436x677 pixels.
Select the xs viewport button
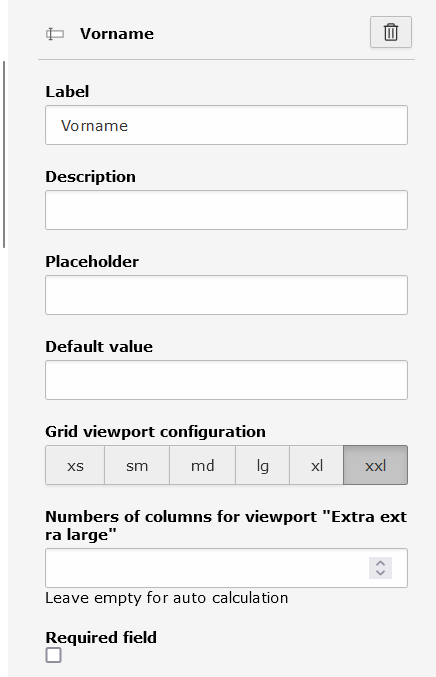pos(75,465)
